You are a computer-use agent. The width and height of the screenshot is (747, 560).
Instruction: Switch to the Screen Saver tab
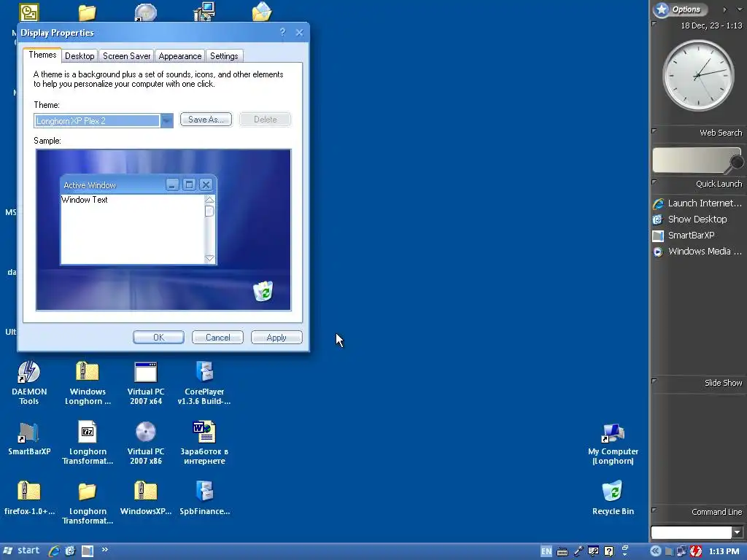click(x=126, y=55)
